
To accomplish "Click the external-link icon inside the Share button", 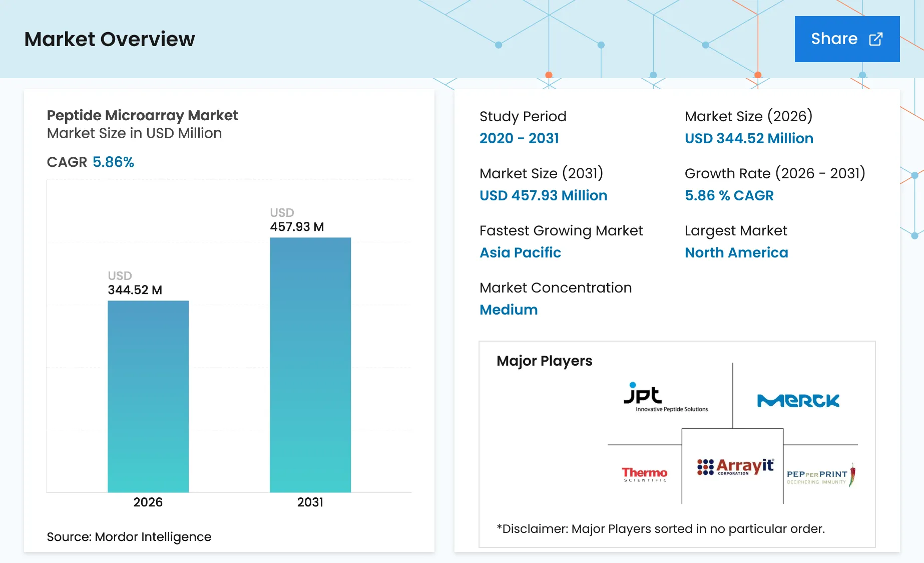I will [875, 39].
